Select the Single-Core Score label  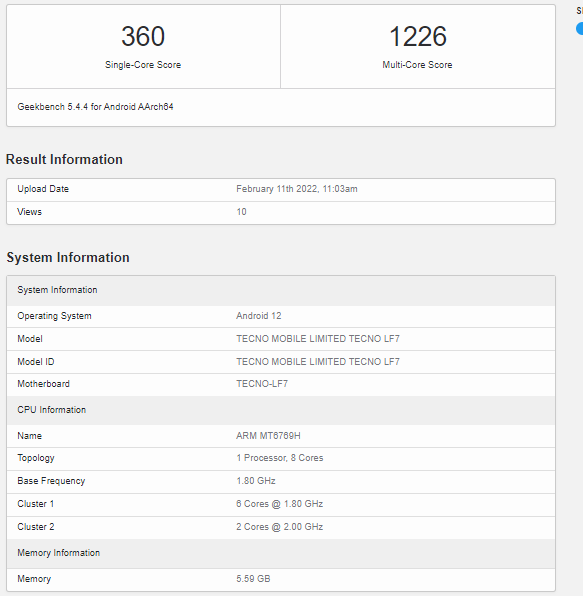143,65
